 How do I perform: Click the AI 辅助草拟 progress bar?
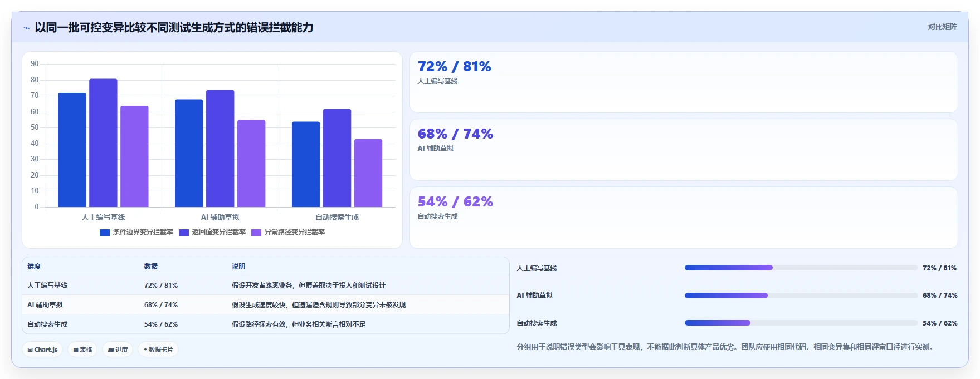(801, 296)
